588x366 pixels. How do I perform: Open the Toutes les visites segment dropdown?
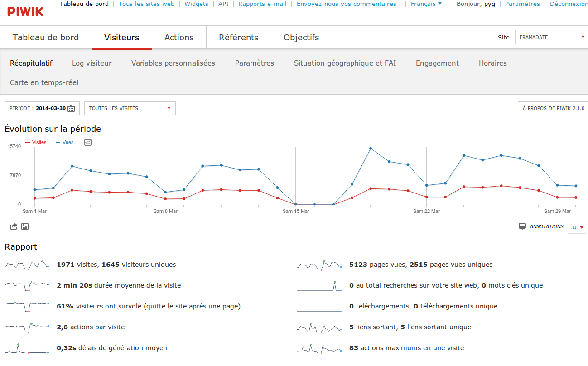coord(130,108)
